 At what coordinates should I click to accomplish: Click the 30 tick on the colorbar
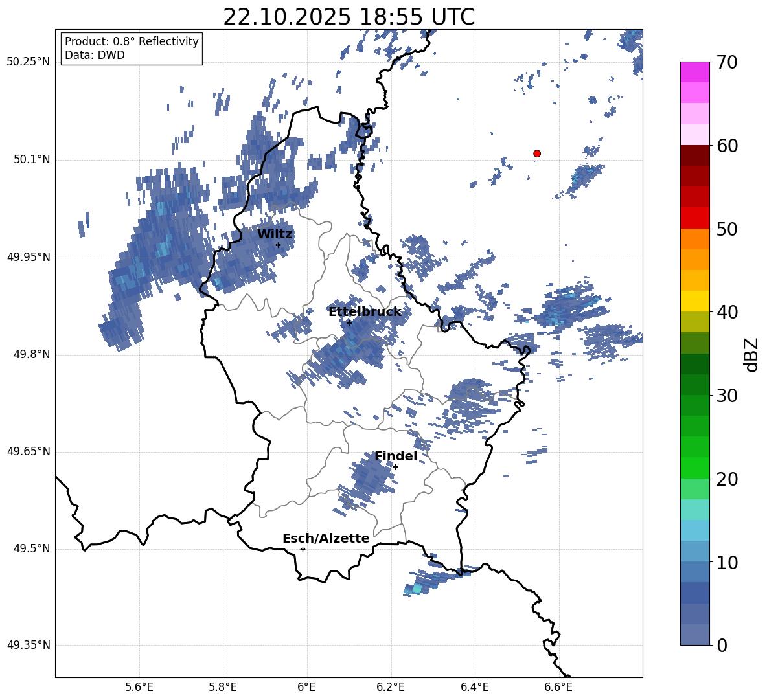727,395
